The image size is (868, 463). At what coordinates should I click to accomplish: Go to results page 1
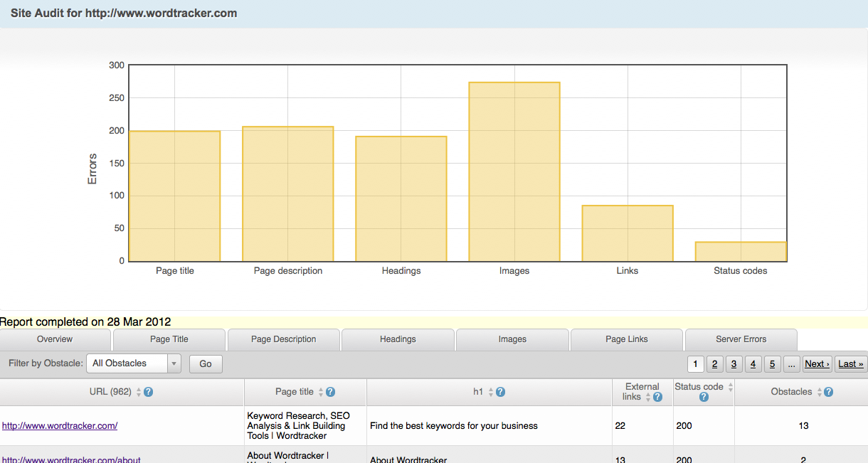(x=696, y=363)
